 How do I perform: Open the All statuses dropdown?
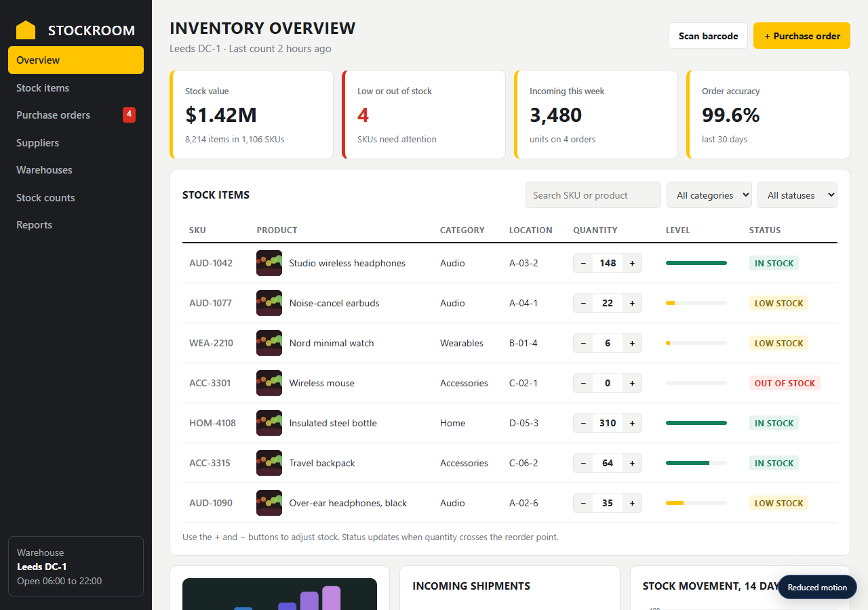pyautogui.click(x=797, y=195)
